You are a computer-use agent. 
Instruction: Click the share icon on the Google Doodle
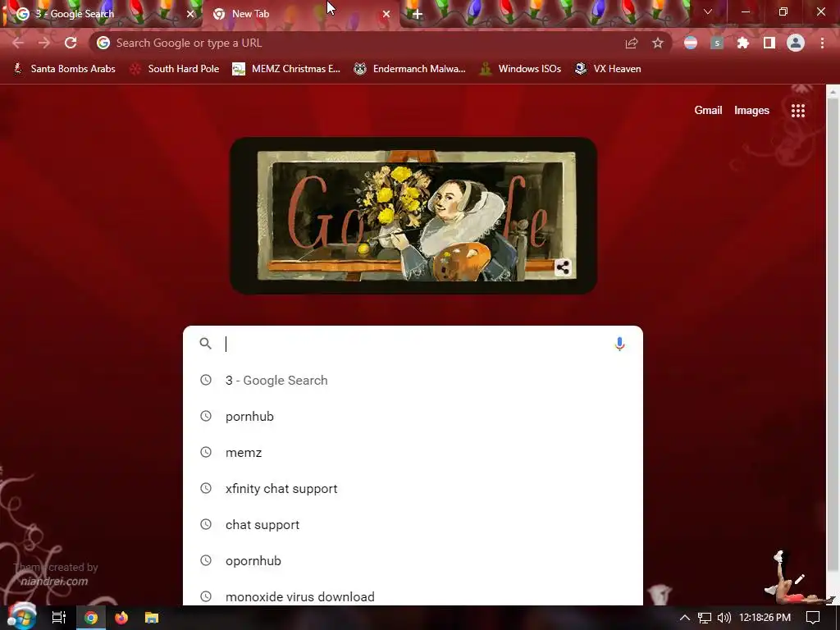pos(563,267)
